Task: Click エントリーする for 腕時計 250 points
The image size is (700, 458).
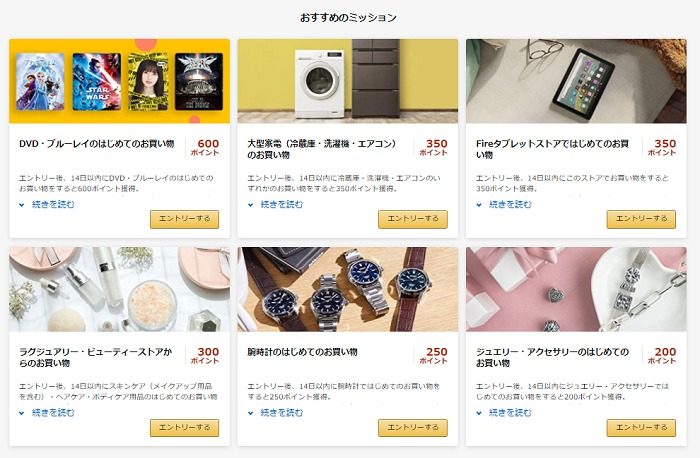Action: [x=413, y=428]
